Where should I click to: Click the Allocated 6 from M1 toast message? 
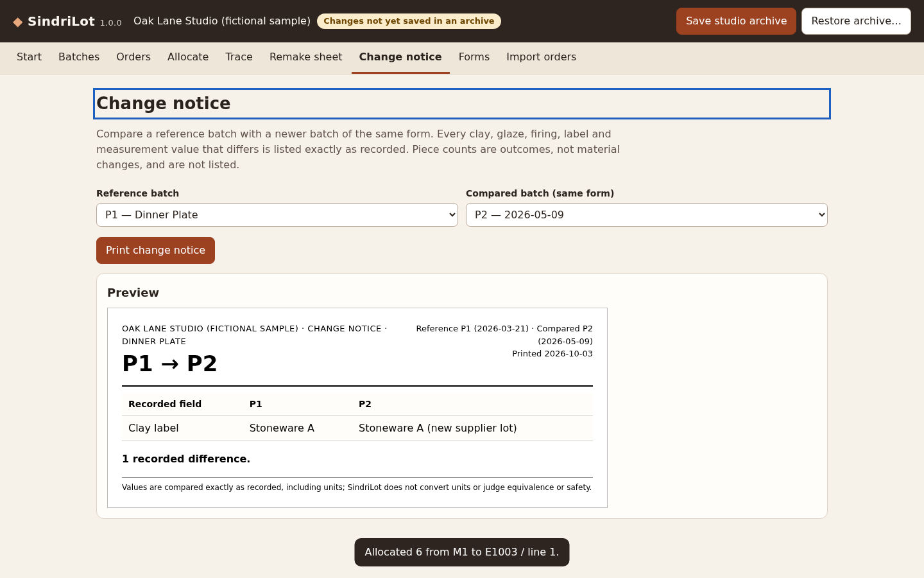[462, 552]
